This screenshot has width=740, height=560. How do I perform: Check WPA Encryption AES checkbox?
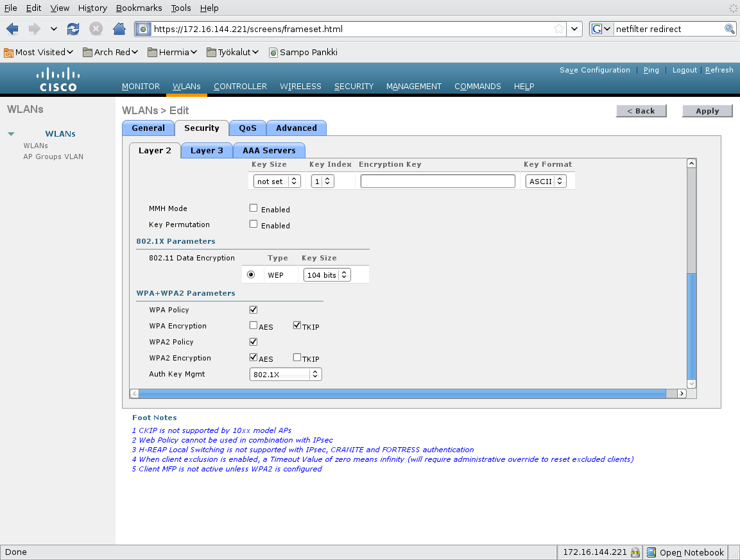[x=254, y=325]
